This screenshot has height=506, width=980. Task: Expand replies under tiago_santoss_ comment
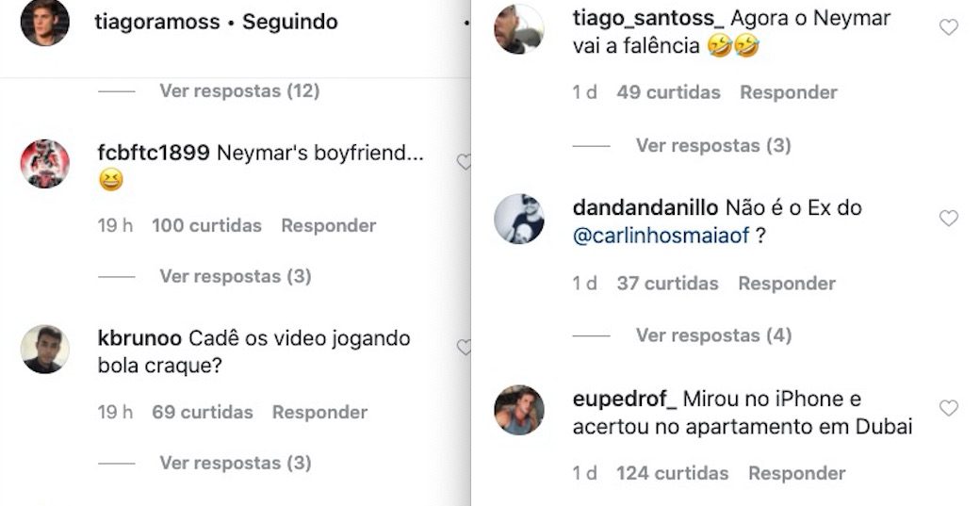[x=713, y=145]
